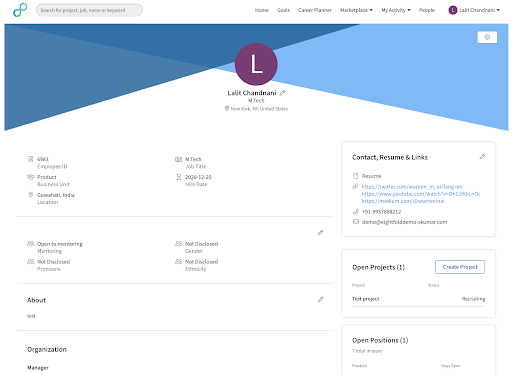Viewport: 512px width, 375px height.
Task: Open the profile settings gear icon
Action: [x=487, y=37]
